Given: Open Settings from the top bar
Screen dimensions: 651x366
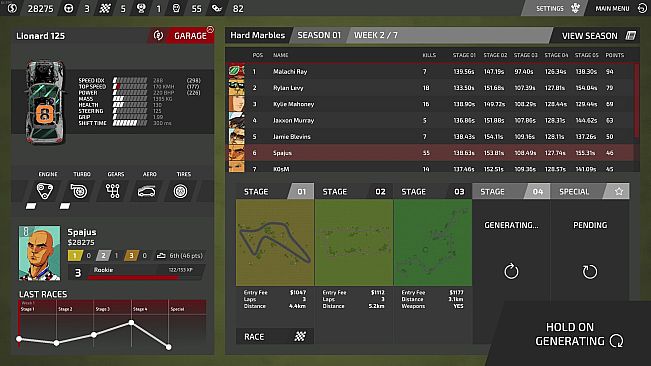Looking at the screenshot, I should 555,8.
